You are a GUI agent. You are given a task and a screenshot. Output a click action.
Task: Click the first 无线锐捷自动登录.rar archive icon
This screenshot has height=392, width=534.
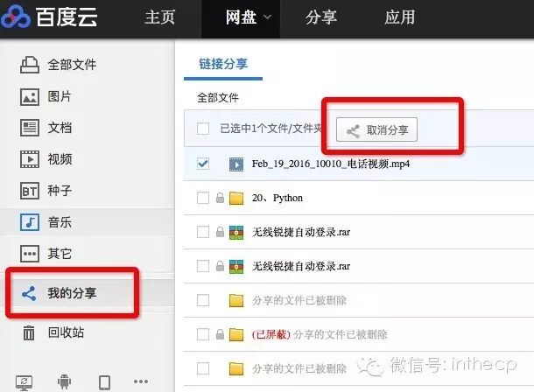click(236, 232)
